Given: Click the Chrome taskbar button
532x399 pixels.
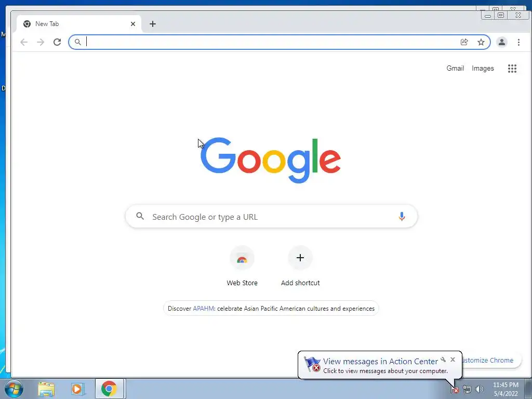Looking at the screenshot, I should (109, 389).
